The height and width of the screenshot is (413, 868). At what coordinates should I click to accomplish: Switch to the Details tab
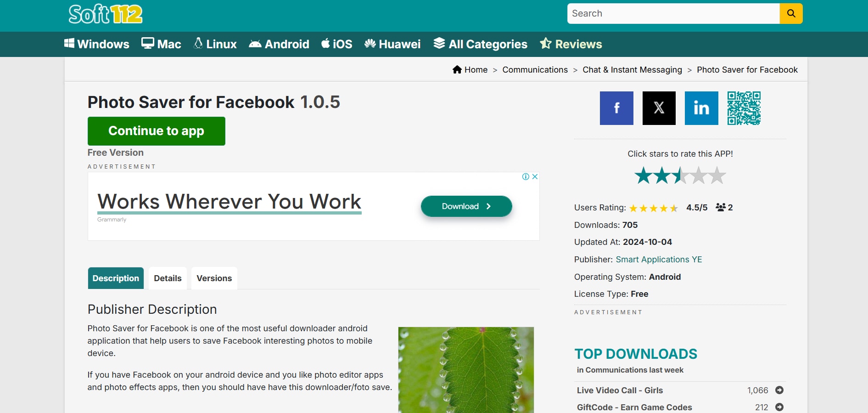pyautogui.click(x=168, y=278)
